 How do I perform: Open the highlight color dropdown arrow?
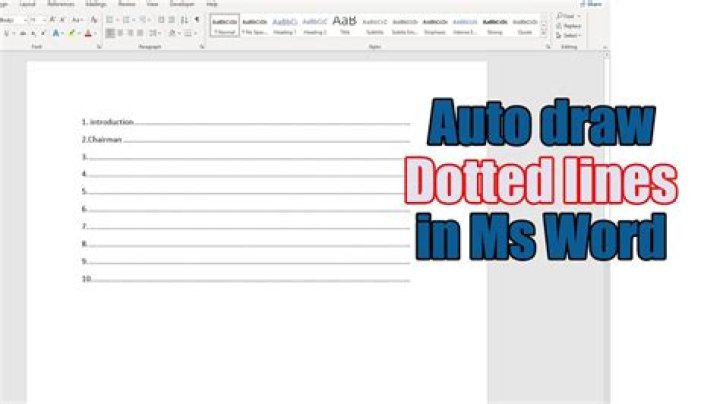coord(79,34)
